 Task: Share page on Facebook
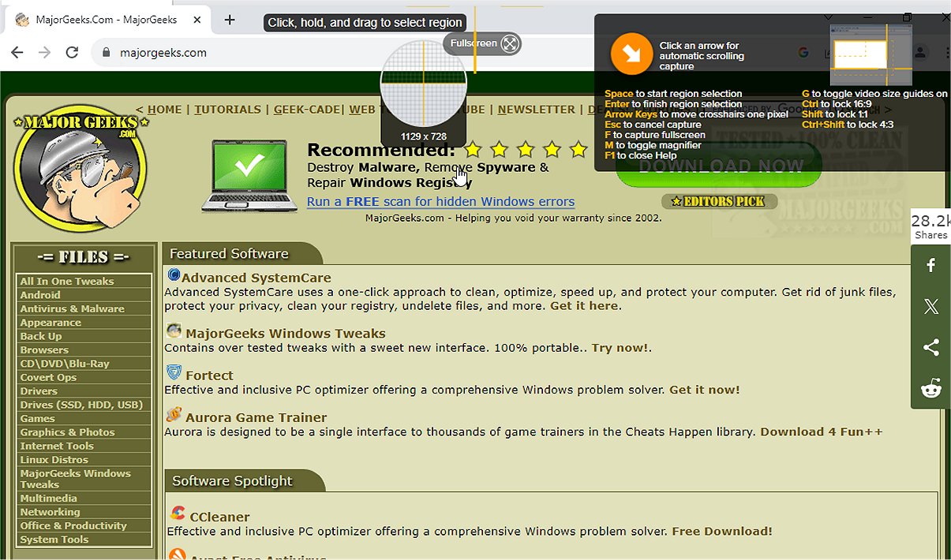click(931, 266)
